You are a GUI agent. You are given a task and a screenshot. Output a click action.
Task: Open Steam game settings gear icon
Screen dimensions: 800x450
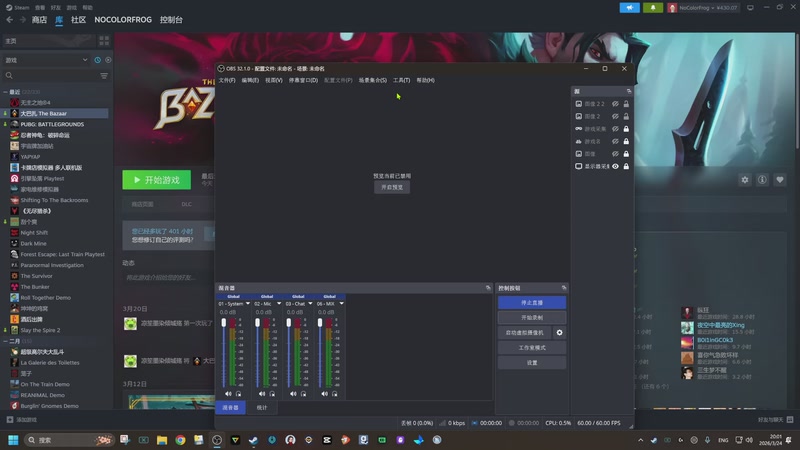click(745, 180)
